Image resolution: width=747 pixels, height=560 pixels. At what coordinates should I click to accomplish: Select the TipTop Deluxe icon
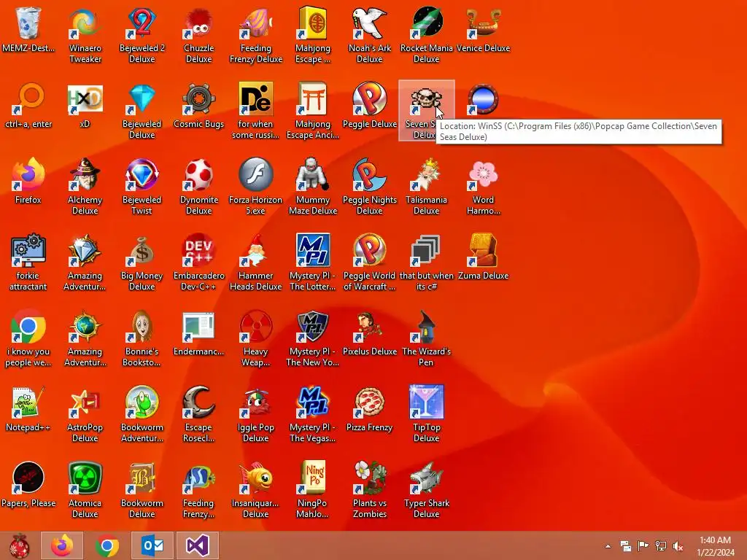click(426, 402)
